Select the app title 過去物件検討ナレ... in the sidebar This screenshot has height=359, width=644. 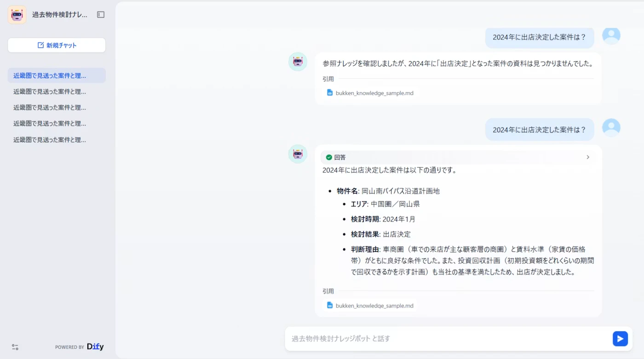(60, 15)
